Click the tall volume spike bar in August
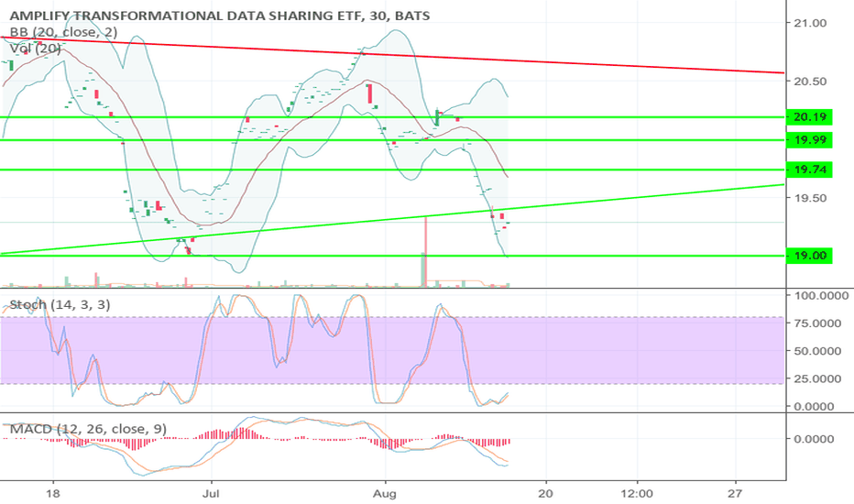 click(x=425, y=251)
